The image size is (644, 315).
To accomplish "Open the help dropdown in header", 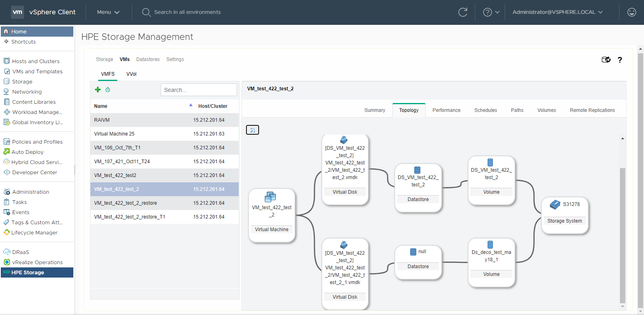I will [491, 12].
